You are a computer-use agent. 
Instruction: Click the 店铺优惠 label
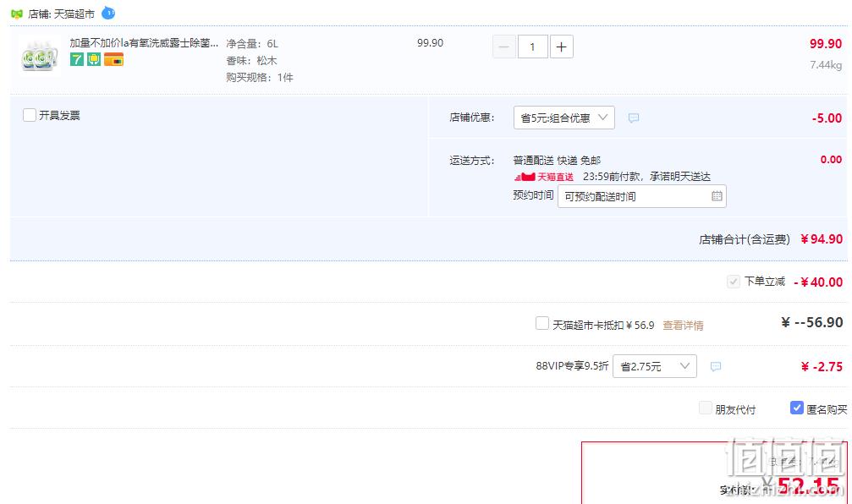click(x=472, y=118)
